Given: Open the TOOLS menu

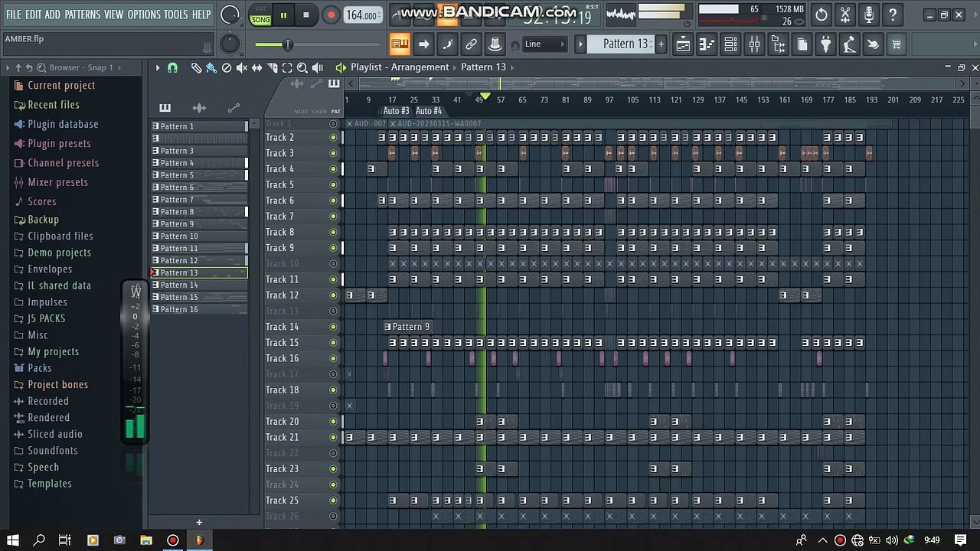Looking at the screenshot, I should (175, 15).
